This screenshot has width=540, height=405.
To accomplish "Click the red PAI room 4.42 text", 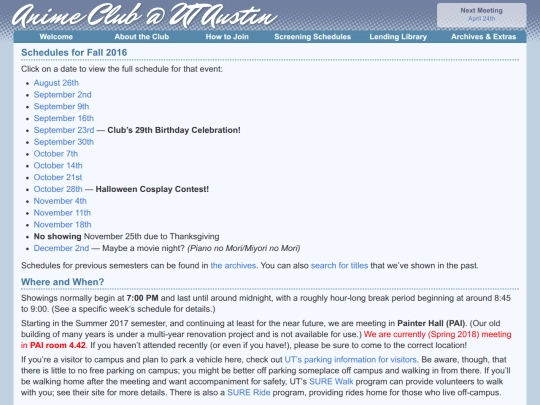I will click(59, 345).
